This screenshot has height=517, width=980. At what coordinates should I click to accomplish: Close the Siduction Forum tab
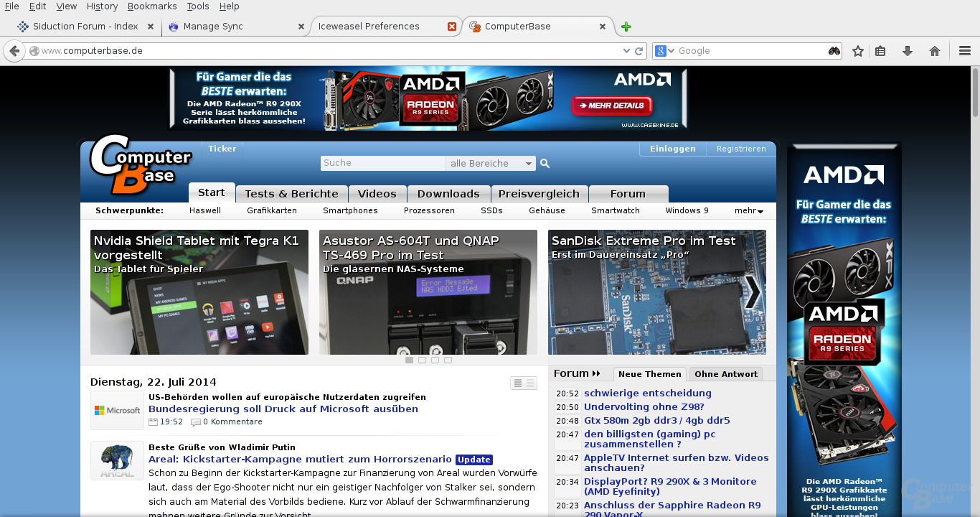coord(151,27)
